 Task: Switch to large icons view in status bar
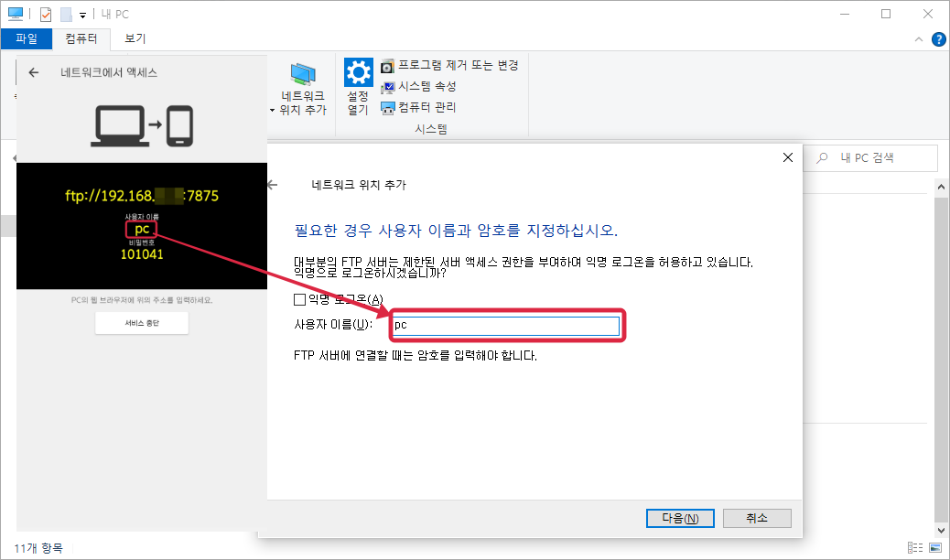tap(934, 548)
